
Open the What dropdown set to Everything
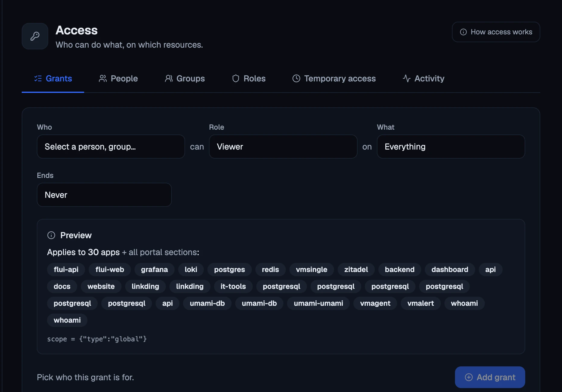coord(451,147)
